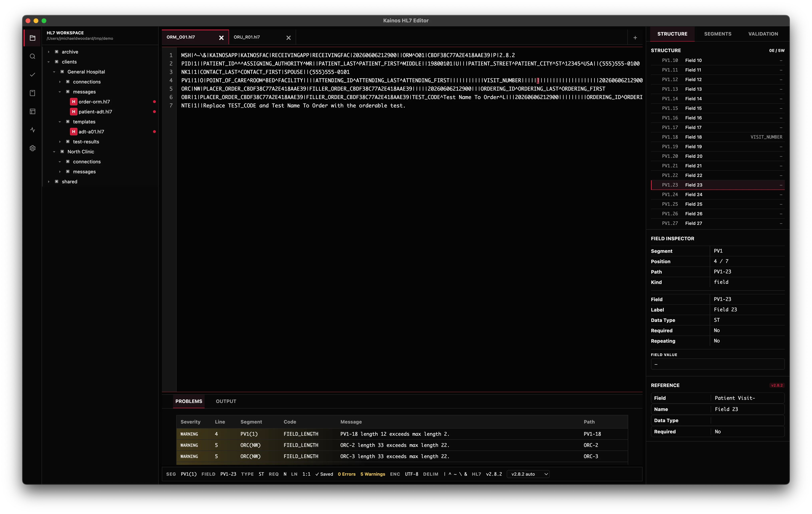Click the 0 Errors status indicator
The height and width of the screenshot is (514, 812).
click(346, 474)
